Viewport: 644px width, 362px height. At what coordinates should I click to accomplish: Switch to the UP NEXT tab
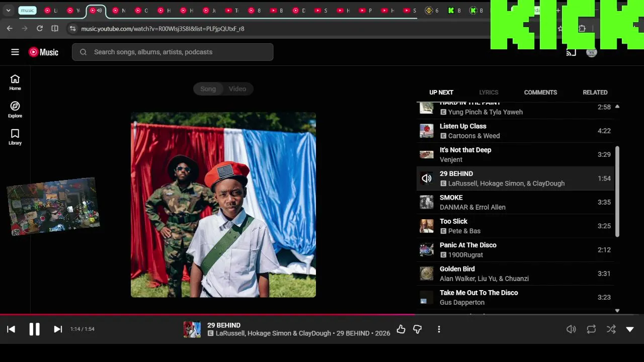[441, 93]
